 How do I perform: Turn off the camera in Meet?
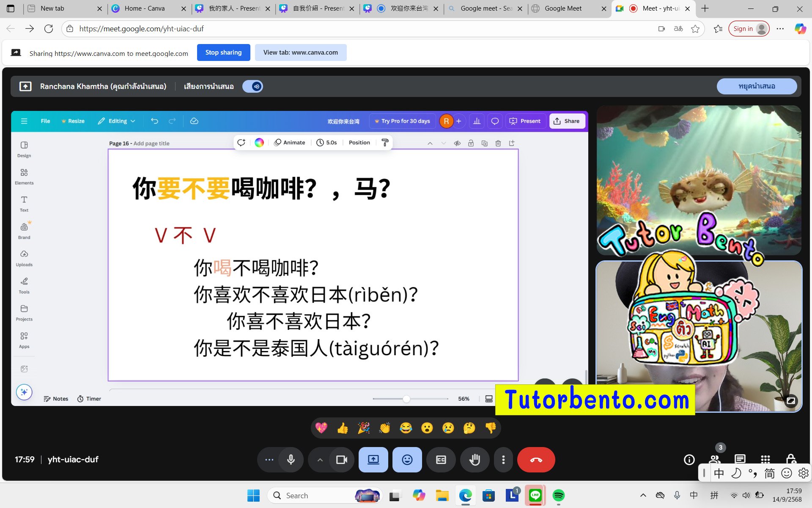click(x=342, y=459)
